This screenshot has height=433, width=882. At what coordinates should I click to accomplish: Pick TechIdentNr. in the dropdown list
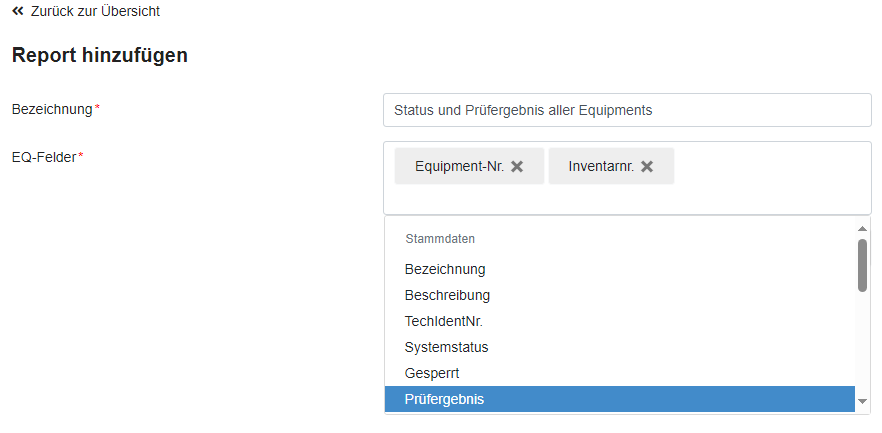coord(444,321)
